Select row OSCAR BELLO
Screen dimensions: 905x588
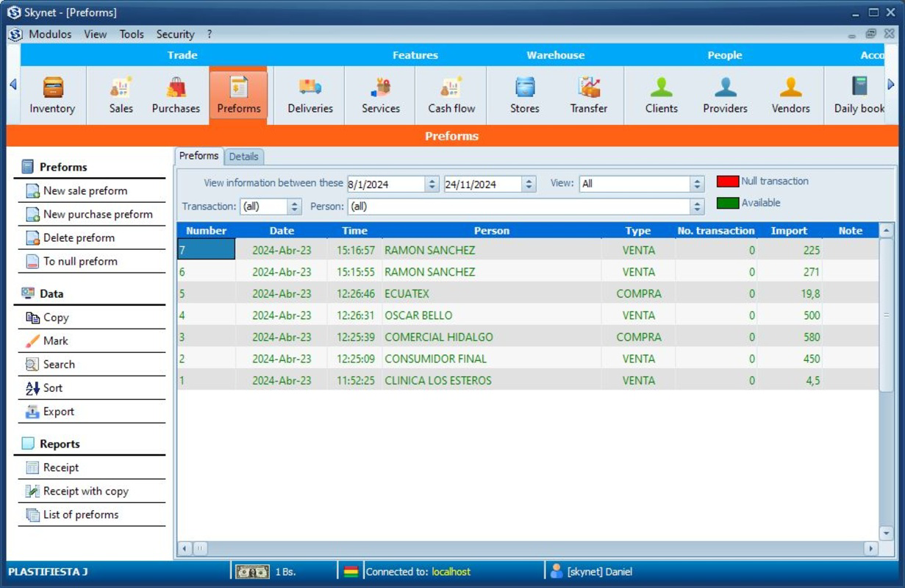(x=528, y=315)
